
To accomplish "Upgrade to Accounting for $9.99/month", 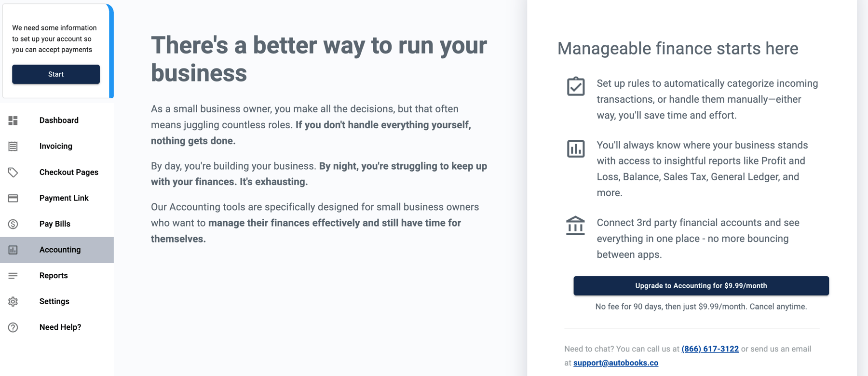I will [x=701, y=286].
